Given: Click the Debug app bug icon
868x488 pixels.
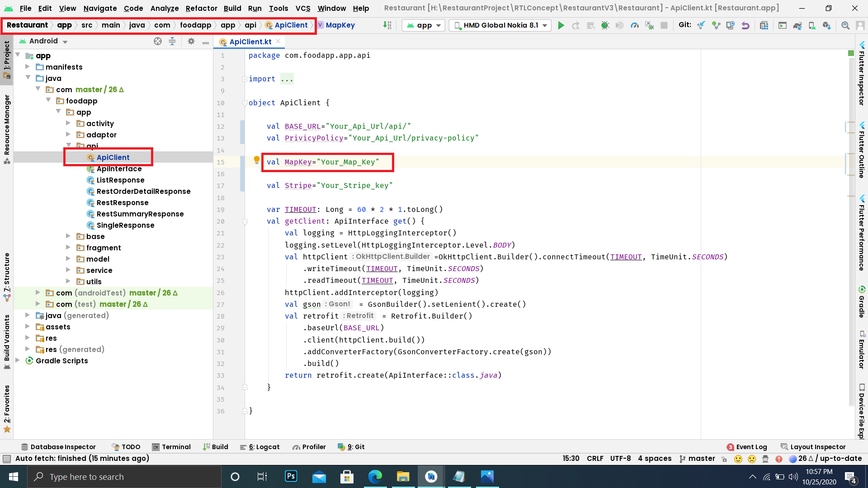Looking at the screenshot, I should tap(605, 25).
